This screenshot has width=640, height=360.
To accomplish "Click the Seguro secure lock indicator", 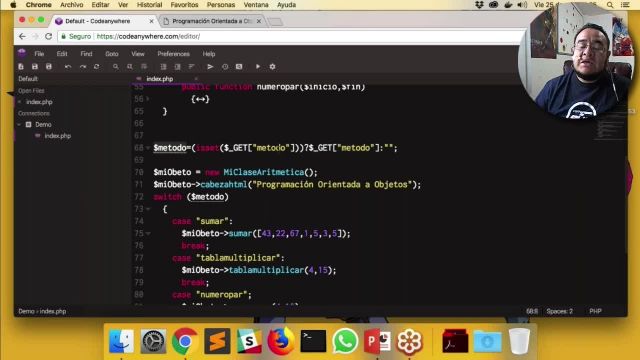I will click(x=76, y=36).
